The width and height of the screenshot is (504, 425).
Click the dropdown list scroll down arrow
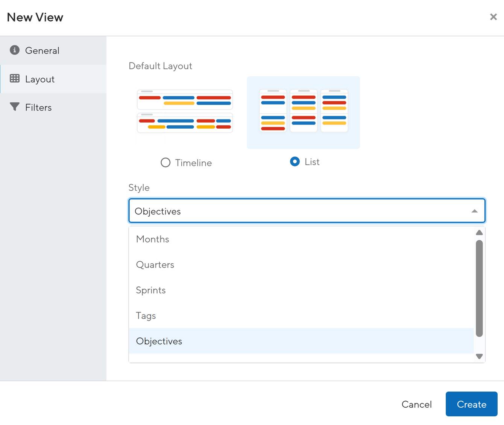click(x=479, y=356)
